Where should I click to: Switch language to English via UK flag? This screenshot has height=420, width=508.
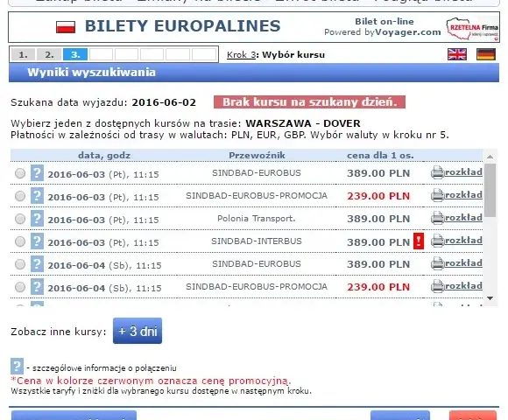457,54
